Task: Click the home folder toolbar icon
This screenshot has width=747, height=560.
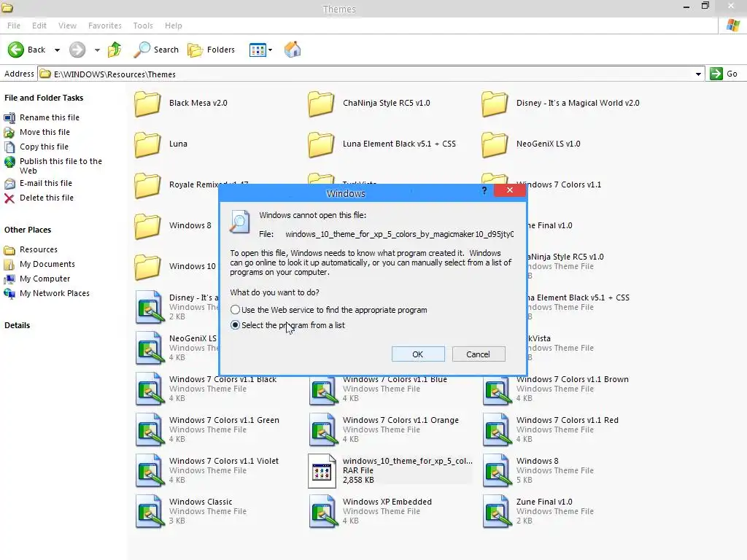Action: (x=293, y=50)
